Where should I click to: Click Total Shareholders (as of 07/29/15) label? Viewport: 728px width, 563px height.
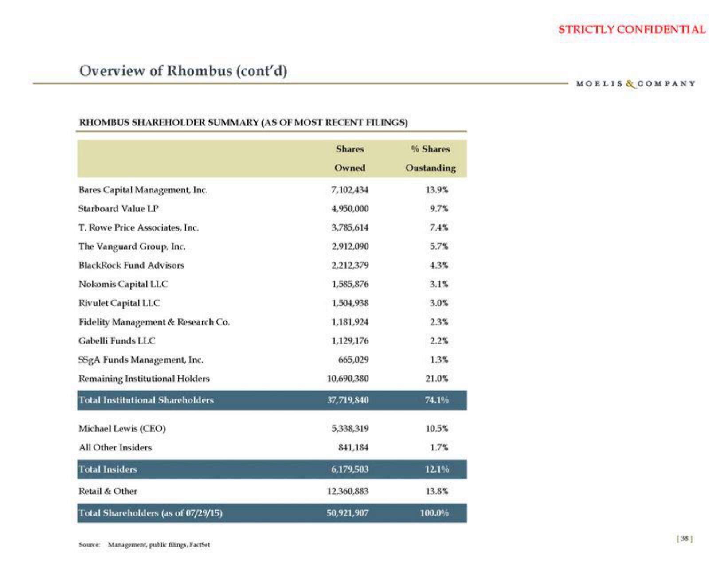tap(150, 513)
